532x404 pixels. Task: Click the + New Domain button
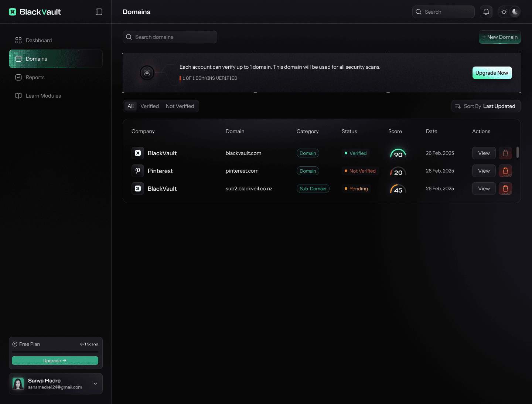[500, 37]
